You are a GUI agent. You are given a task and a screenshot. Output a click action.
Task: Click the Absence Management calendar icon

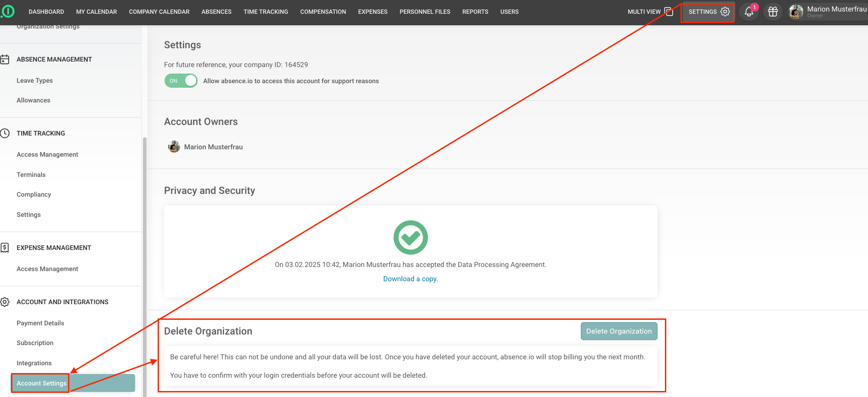5,59
